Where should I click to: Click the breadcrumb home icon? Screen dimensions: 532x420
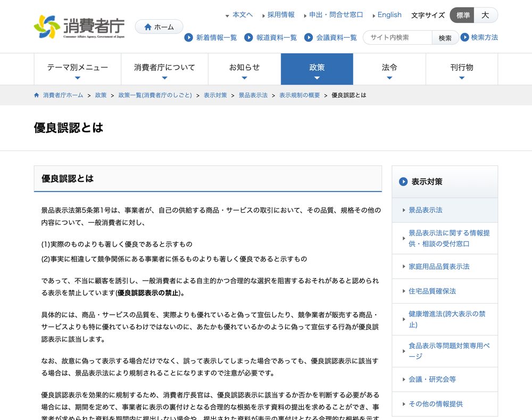pyautogui.click(x=37, y=95)
